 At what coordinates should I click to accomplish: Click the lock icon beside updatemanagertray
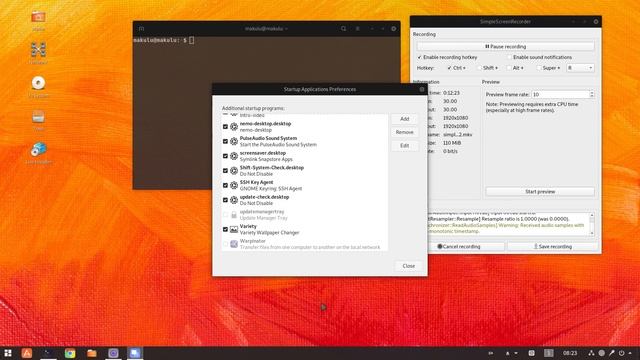tap(234, 215)
